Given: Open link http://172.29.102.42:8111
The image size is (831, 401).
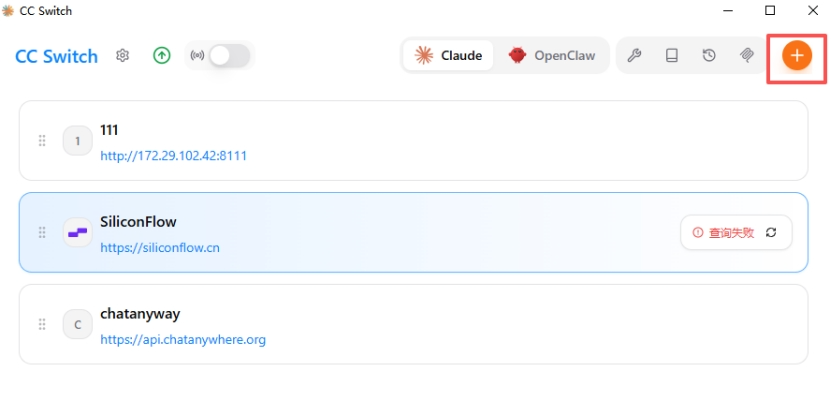Looking at the screenshot, I should (x=173, y=156).
